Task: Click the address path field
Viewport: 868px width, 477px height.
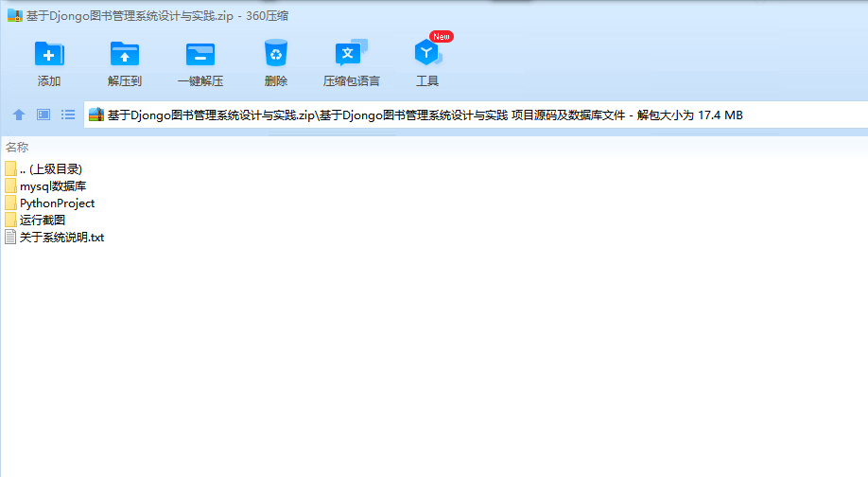Action: [x=476, y=115]
